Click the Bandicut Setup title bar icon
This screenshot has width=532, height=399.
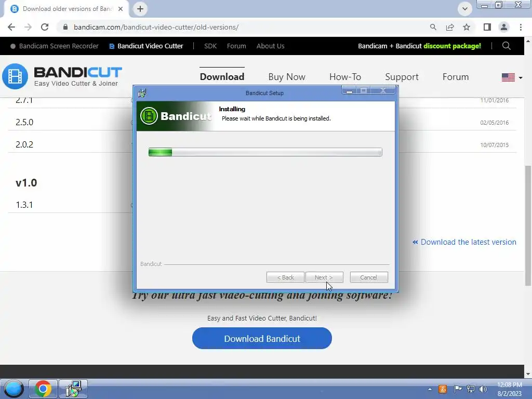coord(142,92)
